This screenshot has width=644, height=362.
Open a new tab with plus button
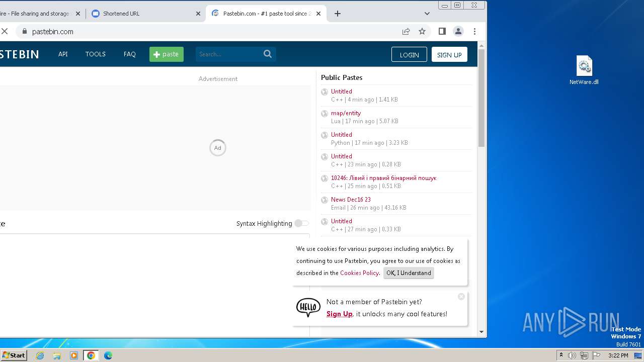tap(338, 14)
